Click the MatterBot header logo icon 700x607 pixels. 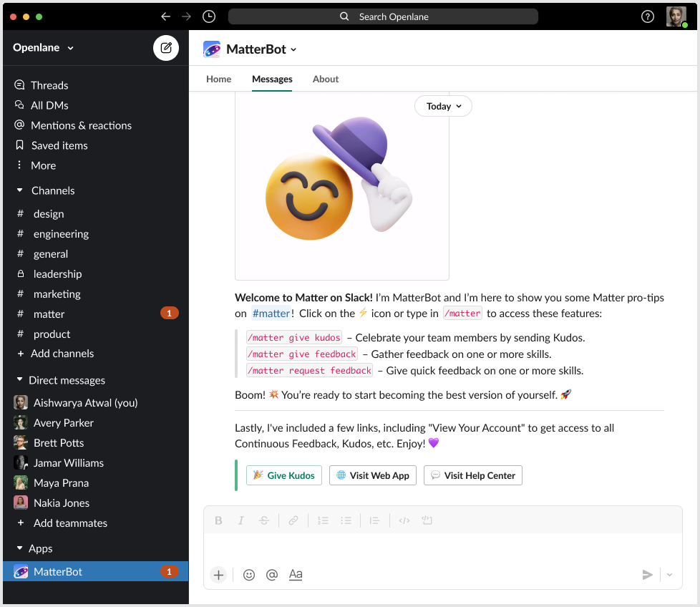pos(212,49)
